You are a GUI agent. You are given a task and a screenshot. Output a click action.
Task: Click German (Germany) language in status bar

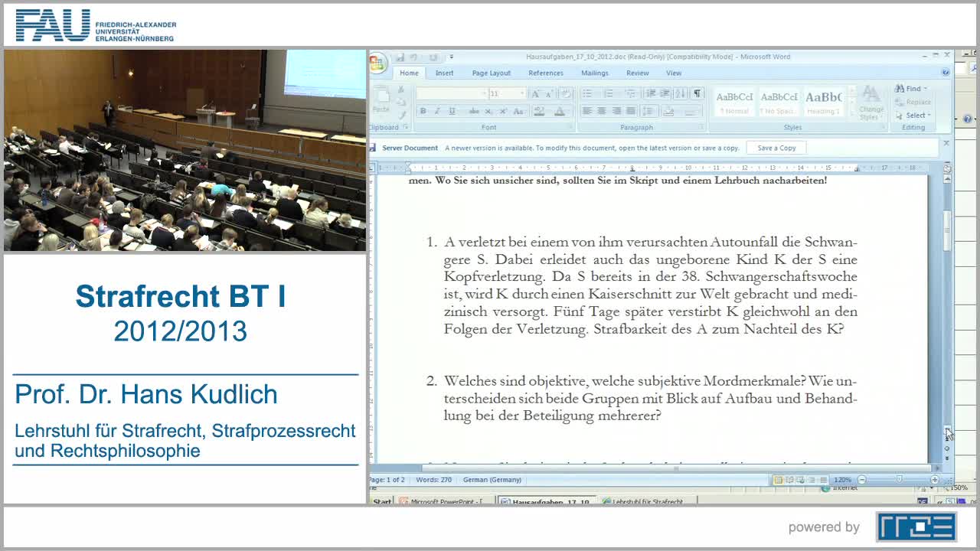(x=492, y=480)
